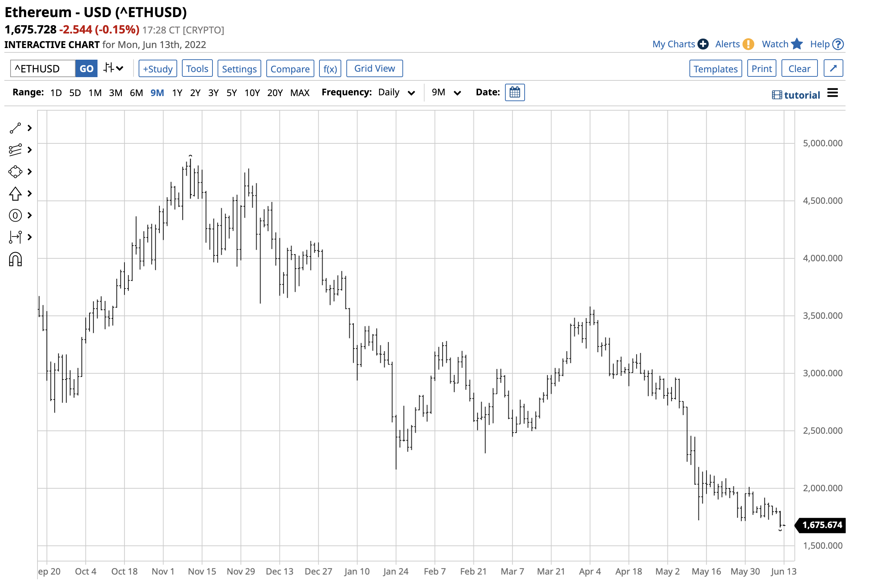Add chart via My Charts plus icon
The width and height of the screenshot is (887, 588).
point(703,44)
